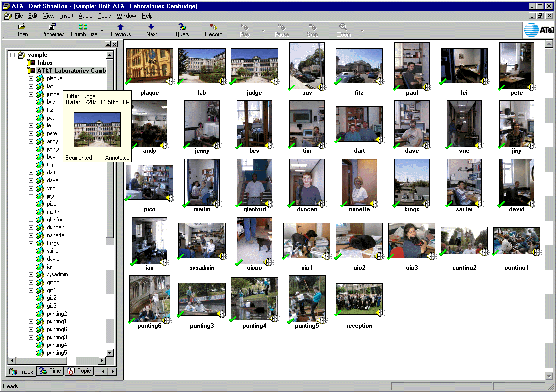Click the Thumb Size toolbar icon
The image size is (556, 392).
[x=83, y=26]
